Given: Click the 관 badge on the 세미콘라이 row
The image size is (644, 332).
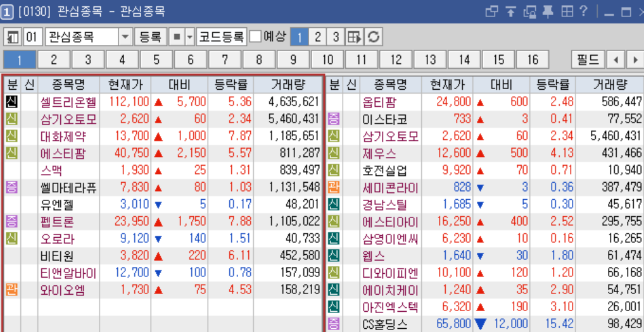Looking at the screenshot, I should (334, 188).
